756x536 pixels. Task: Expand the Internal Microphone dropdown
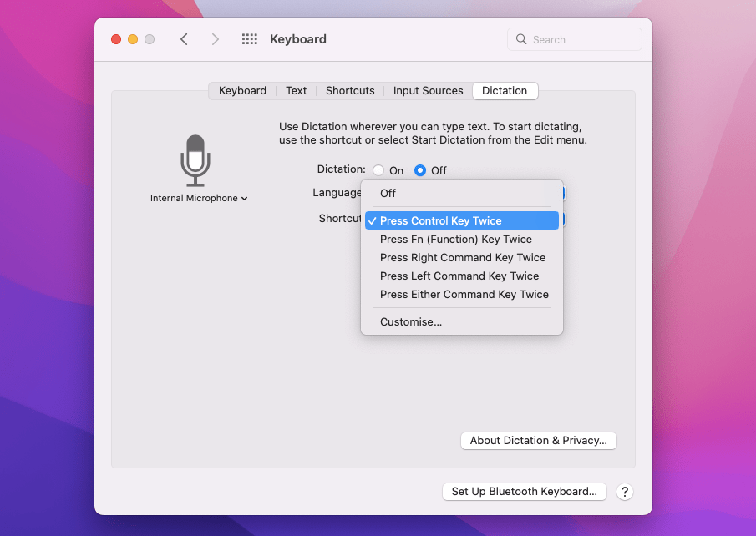click(199, 198)
